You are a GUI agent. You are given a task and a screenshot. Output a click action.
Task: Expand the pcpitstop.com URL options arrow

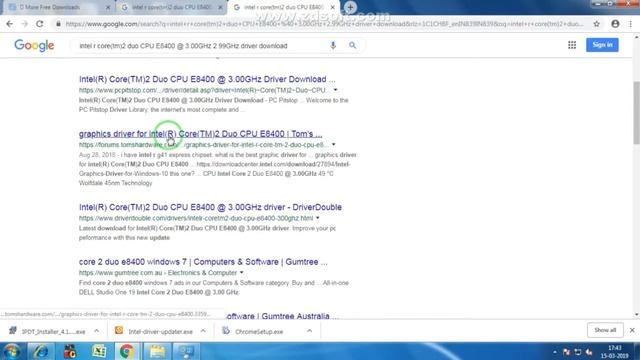336,90
